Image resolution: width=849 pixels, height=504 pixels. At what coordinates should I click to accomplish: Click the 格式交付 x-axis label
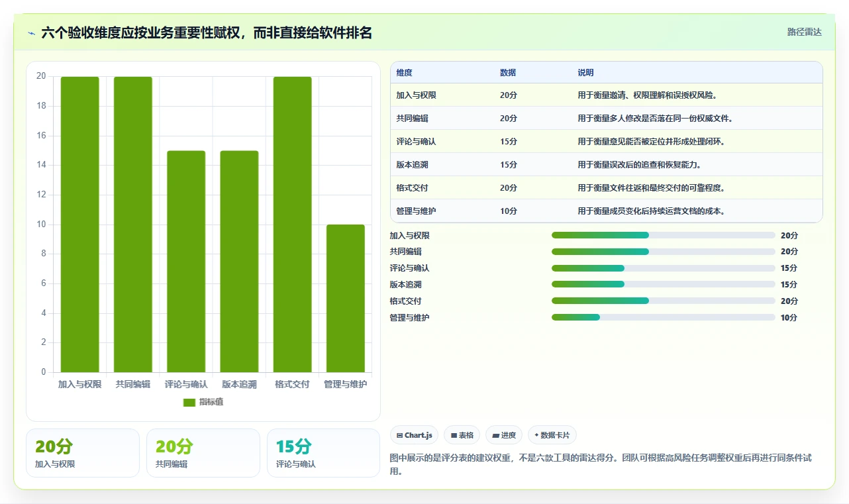pyautogui.click(x=292, y=384)
